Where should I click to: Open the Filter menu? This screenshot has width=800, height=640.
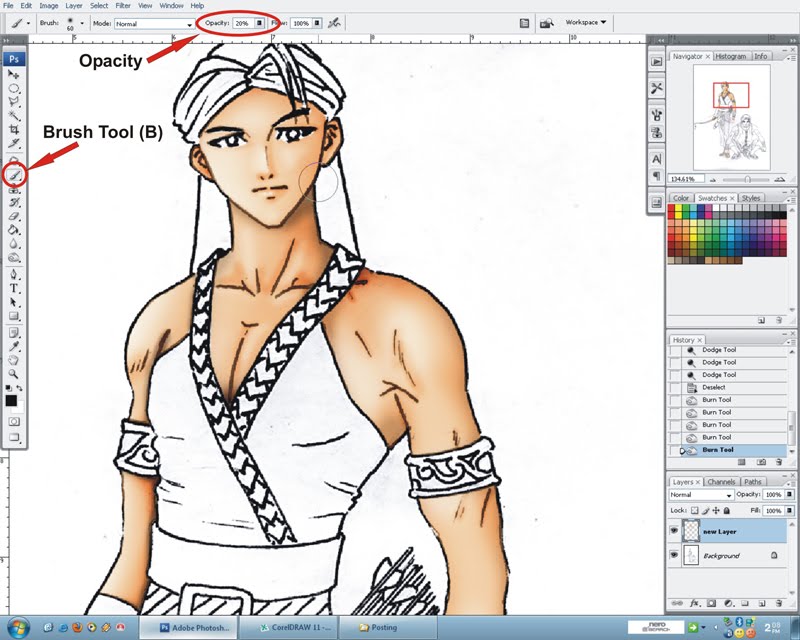[122, 5]
